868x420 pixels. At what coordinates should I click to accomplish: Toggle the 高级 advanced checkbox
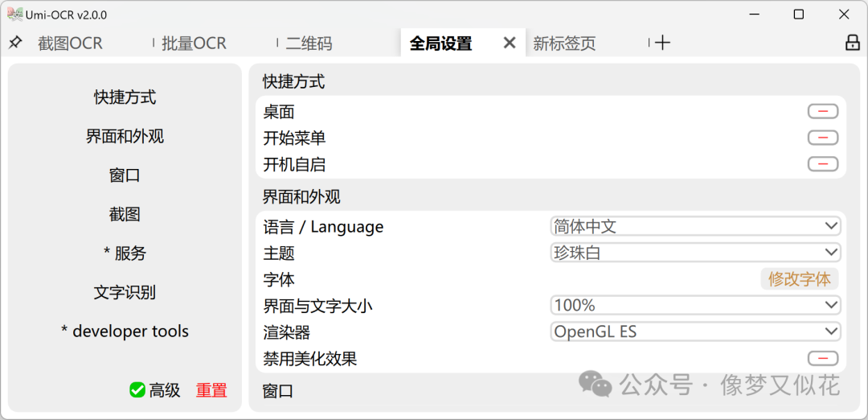[137, 390]
